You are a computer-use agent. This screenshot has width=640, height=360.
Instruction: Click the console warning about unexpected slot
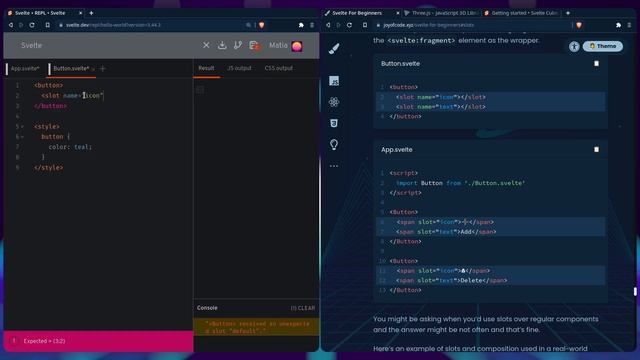tap(256, 327)
